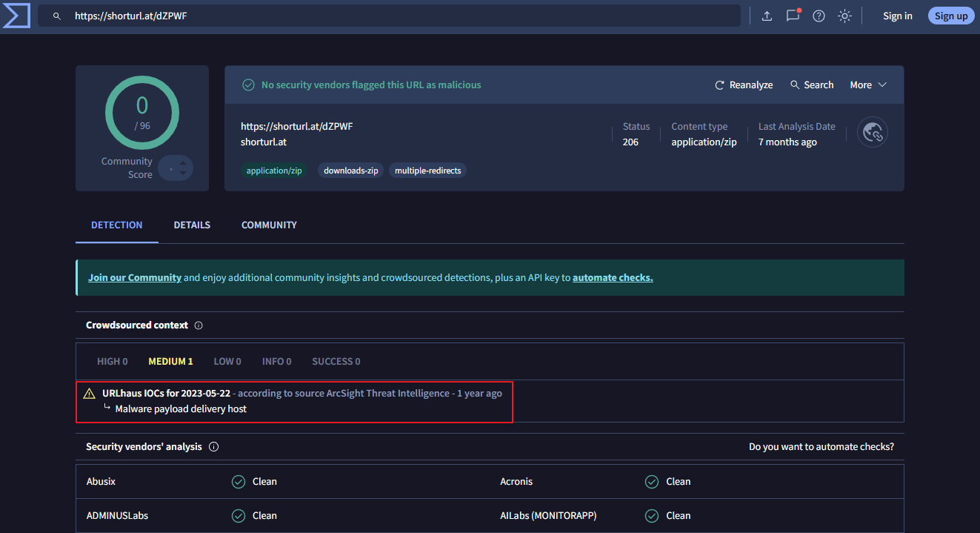
Task: Click the Abusix vendor name
Action: (101, 482)
